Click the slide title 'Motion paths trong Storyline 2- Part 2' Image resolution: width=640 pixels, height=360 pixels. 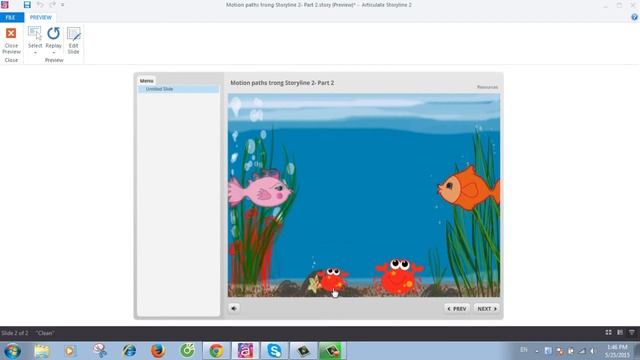click(x=282, y=83)
